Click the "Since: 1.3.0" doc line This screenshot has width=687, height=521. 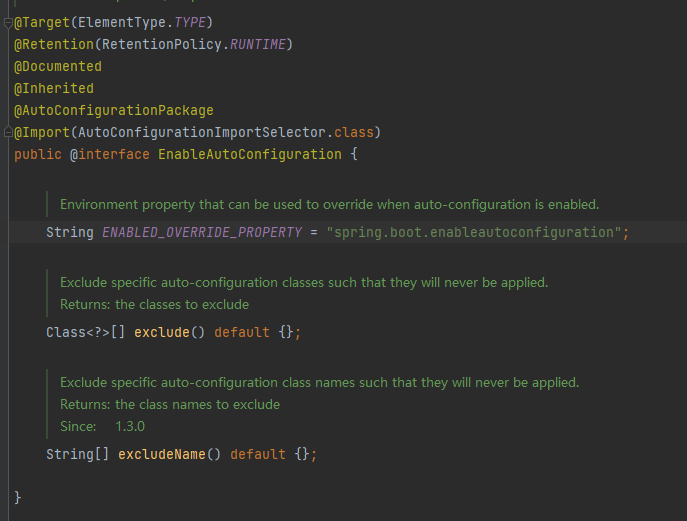pos(103,426)
